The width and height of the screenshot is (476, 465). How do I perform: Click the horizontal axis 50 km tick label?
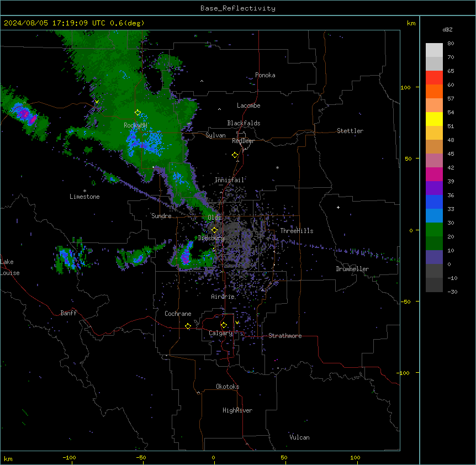coord(284,458)
